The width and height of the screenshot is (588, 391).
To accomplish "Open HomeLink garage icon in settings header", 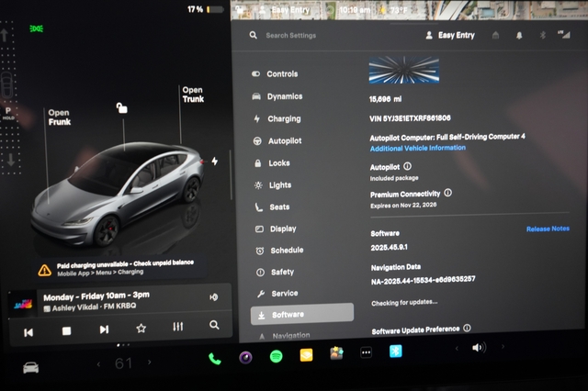I will [x=495, y=35].
